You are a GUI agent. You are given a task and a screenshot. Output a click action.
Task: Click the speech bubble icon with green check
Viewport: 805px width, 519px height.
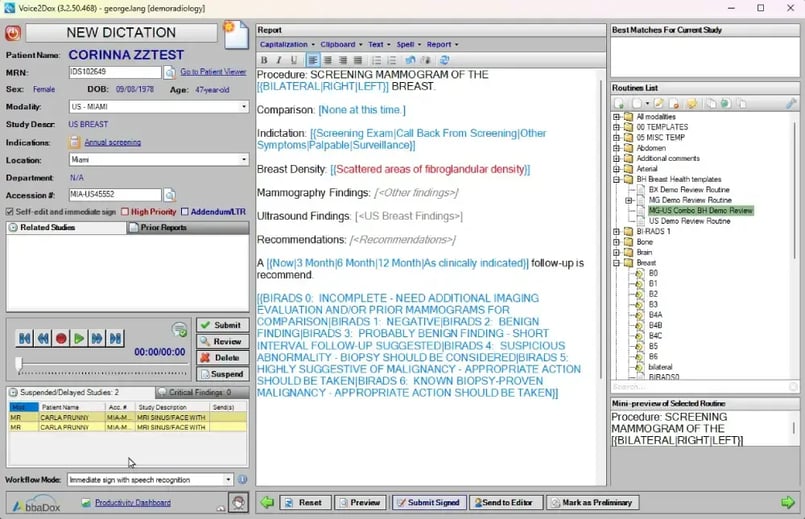point(180,330)
